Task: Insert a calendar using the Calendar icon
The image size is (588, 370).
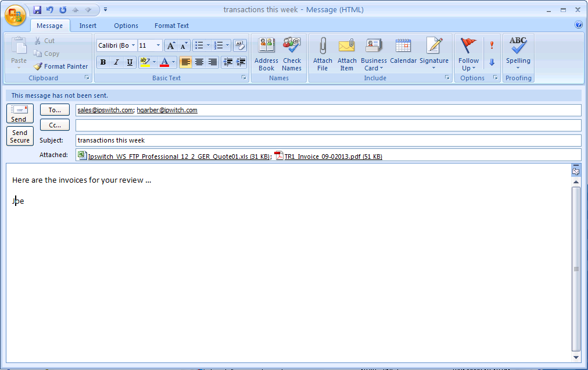Action: tap(403, 52)
